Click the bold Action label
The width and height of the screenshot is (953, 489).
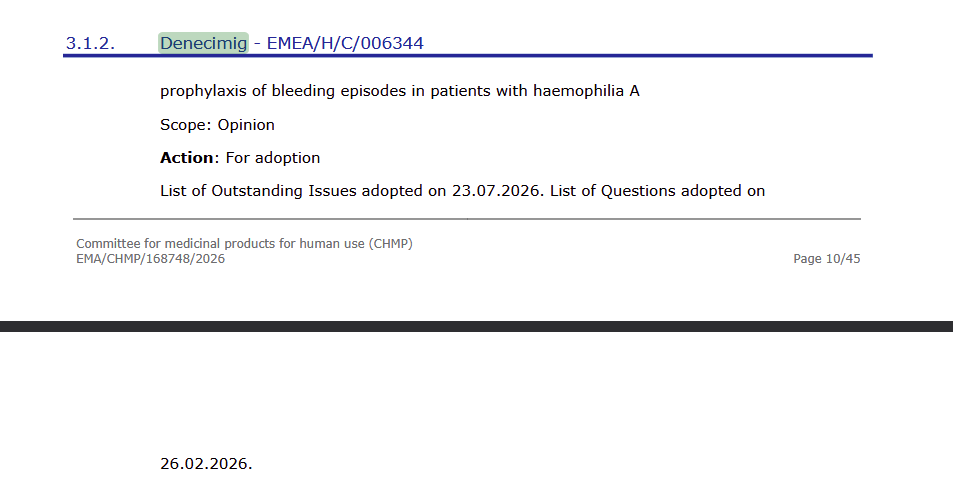tap(187, 158)
